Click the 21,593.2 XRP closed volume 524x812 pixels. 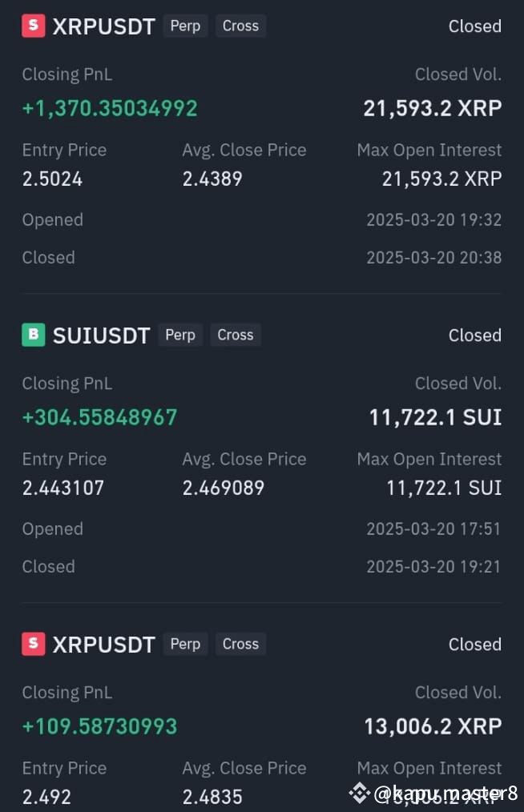(433, 108)
